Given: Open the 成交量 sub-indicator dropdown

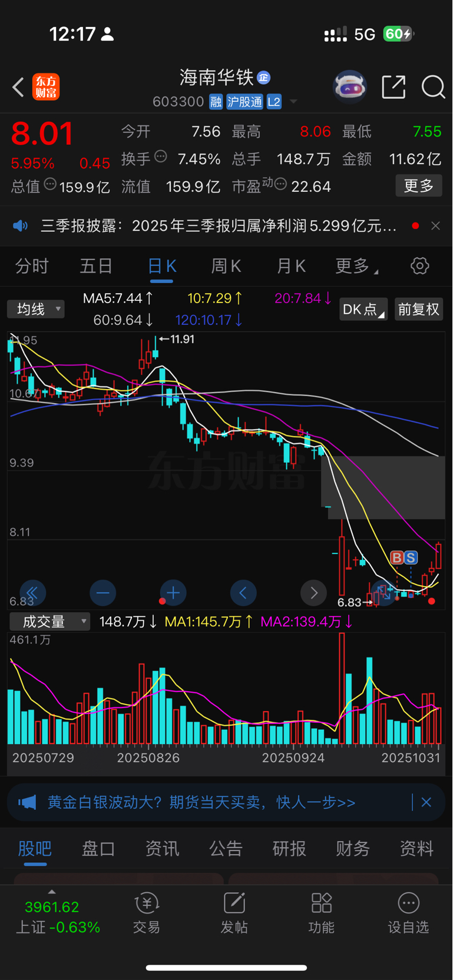Looking at the screenshot, I should (x=49, y=622).
